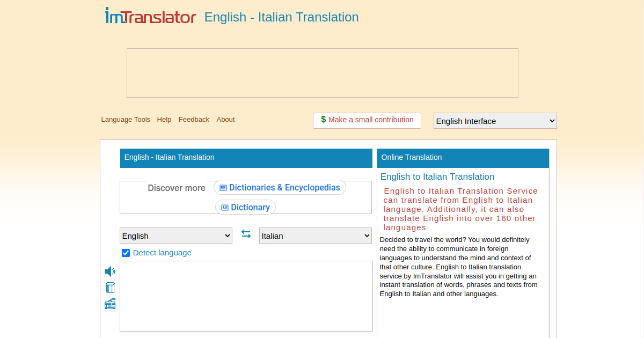
Task: Click the small icon beside Dictionary
Action: click(x=225, y=208)
